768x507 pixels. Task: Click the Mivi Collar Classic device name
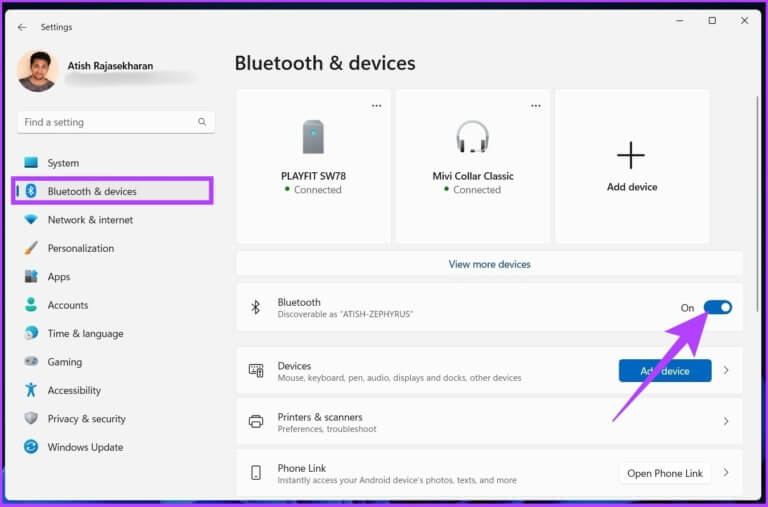pos(473,176)
